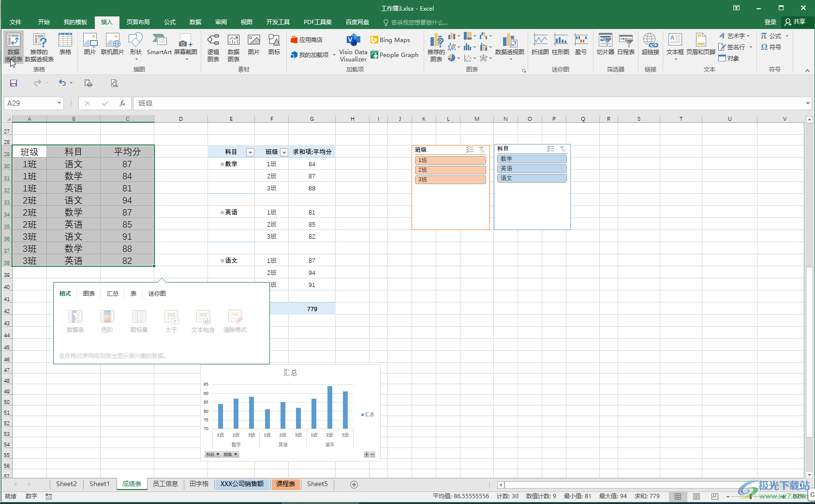The width and height of the screenshot is (815, 504).
Task: Insert Win/Loss sparkline
Action: tap(581, 44)
